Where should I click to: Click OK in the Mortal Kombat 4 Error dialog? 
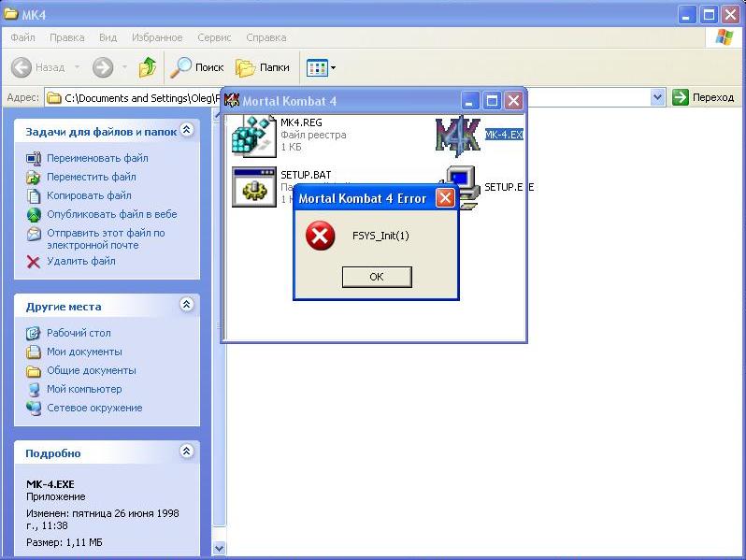(x=377, y=277)
